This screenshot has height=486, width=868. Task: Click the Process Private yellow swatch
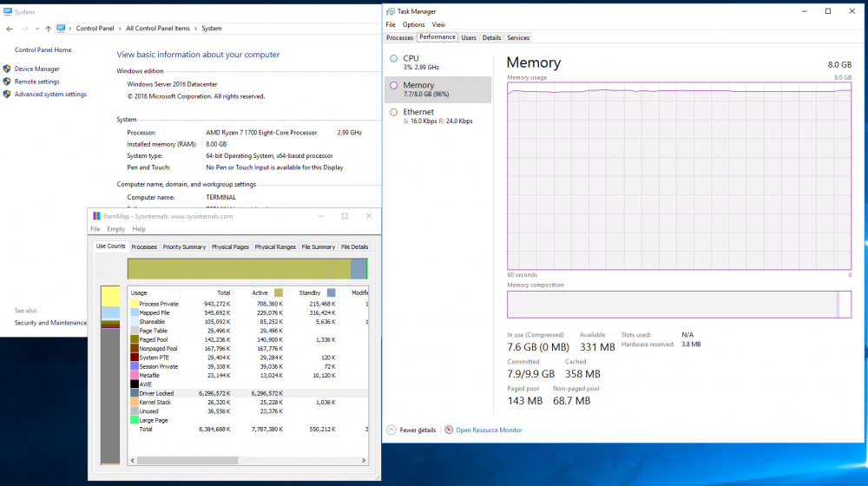click(135, 304)
